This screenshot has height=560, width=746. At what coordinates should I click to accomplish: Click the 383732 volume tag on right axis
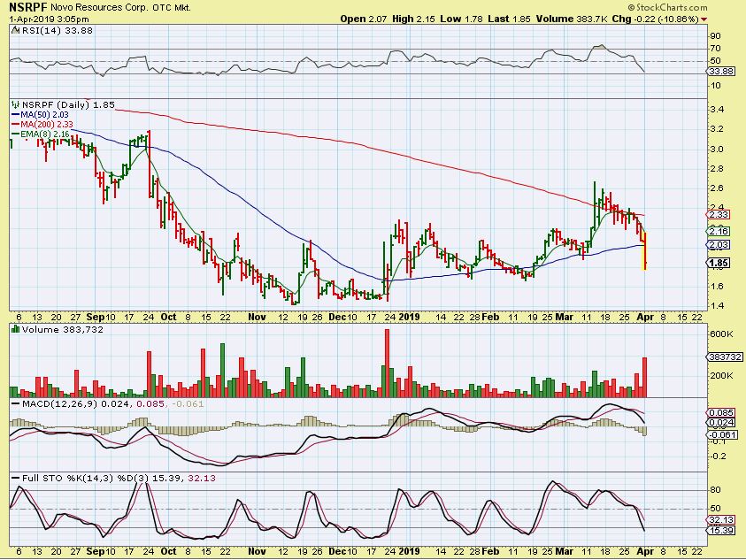725,357
